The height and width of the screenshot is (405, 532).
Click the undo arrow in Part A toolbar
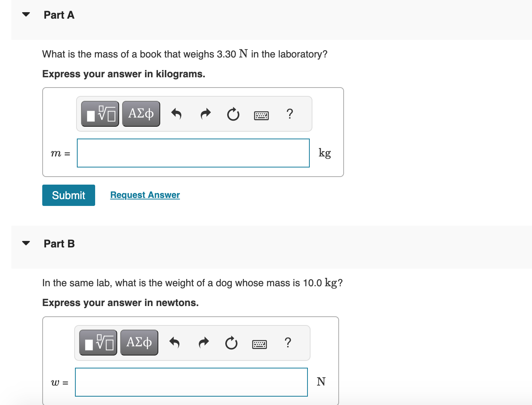coord(176,114)
